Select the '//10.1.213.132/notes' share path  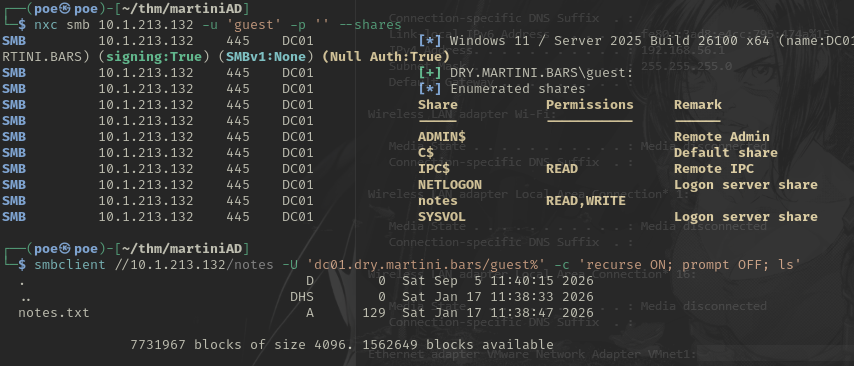pyautogui.click(x=193, y=265)
